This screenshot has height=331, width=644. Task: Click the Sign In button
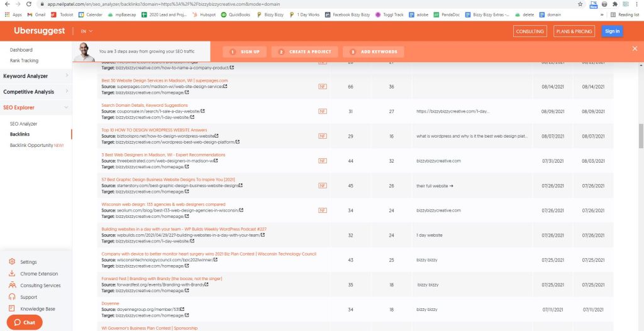[x=612, y=31]
